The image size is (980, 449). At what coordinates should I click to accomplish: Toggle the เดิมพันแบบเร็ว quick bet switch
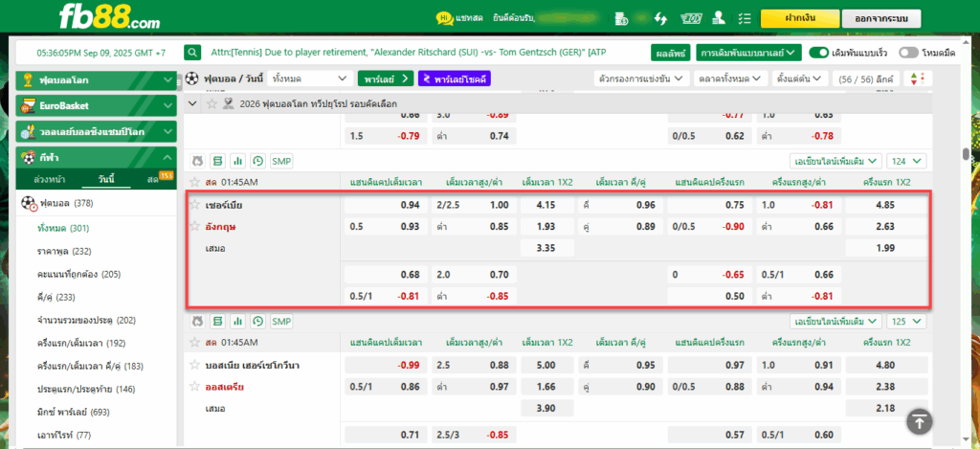coord(818,53)
